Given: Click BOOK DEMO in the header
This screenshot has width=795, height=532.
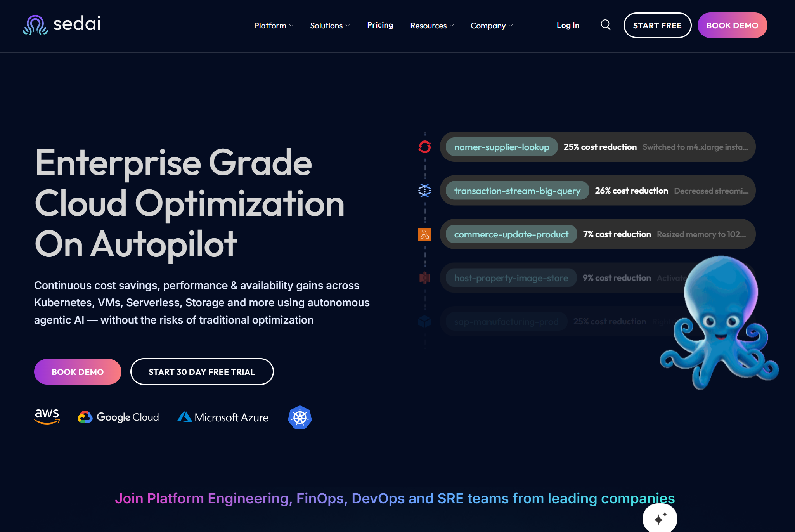Looking at the screenshot, I should tap(732, 25).
